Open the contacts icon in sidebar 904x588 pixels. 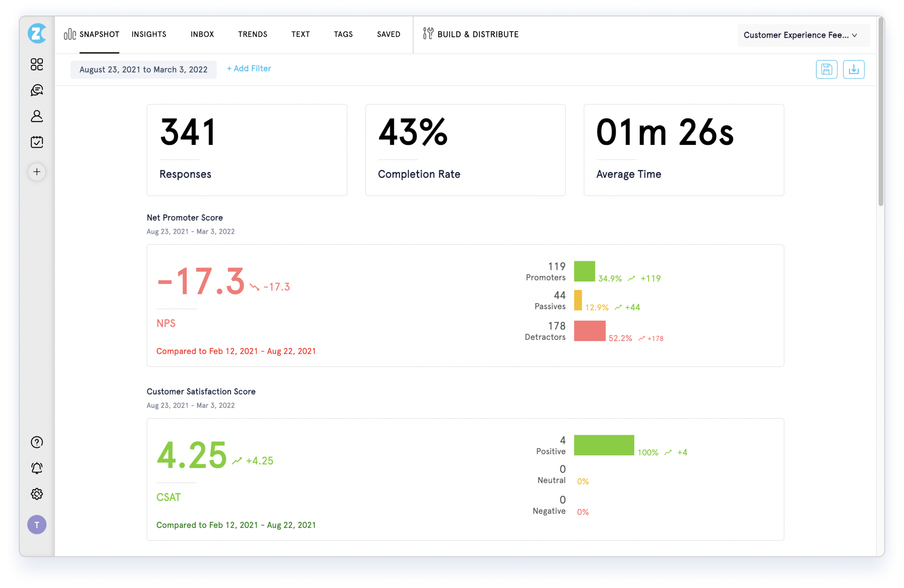point(37,116)
